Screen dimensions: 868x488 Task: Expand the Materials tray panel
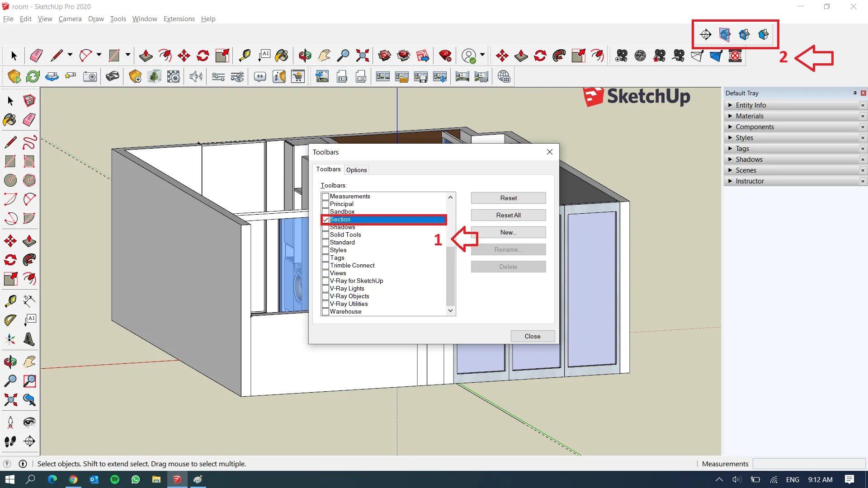click(749, 116)
